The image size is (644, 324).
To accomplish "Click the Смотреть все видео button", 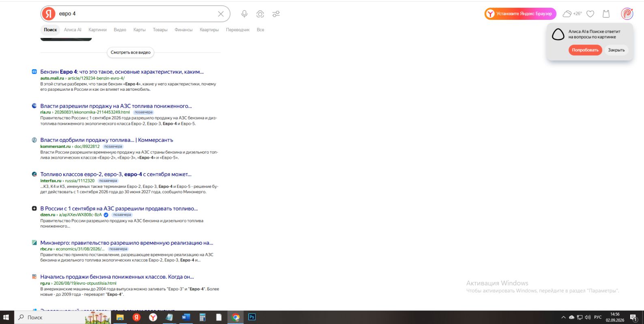I will (131, 52).
